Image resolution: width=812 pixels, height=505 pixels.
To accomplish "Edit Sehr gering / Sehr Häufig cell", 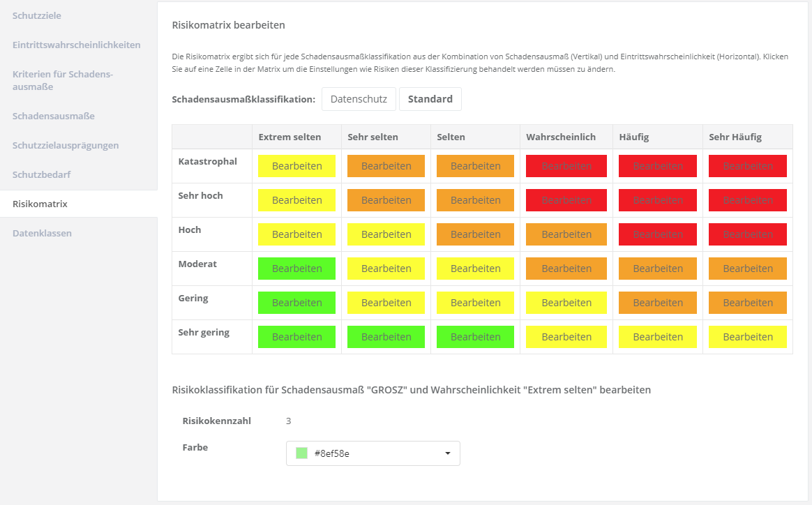I will click(747, 337).
